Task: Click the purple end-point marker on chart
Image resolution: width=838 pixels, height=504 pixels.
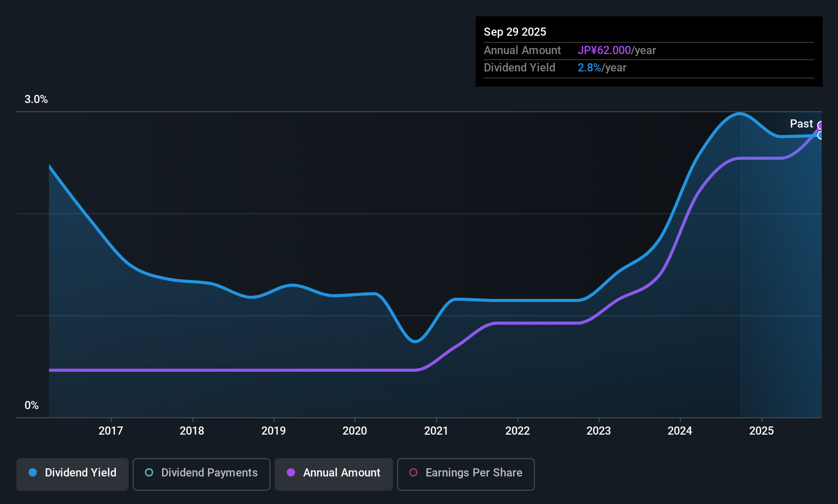Action: tap(821, 125)
